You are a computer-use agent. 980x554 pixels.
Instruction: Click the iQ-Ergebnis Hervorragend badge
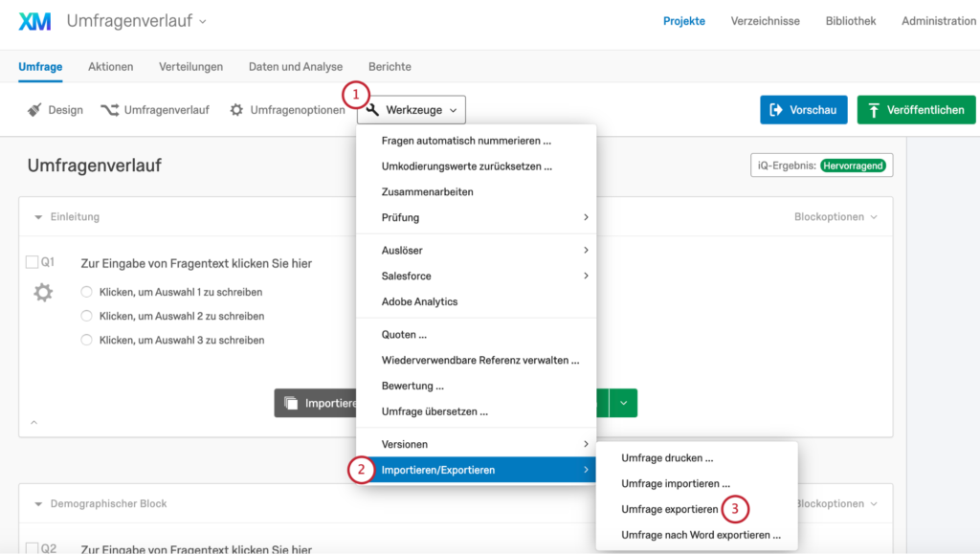coord(853,166)
